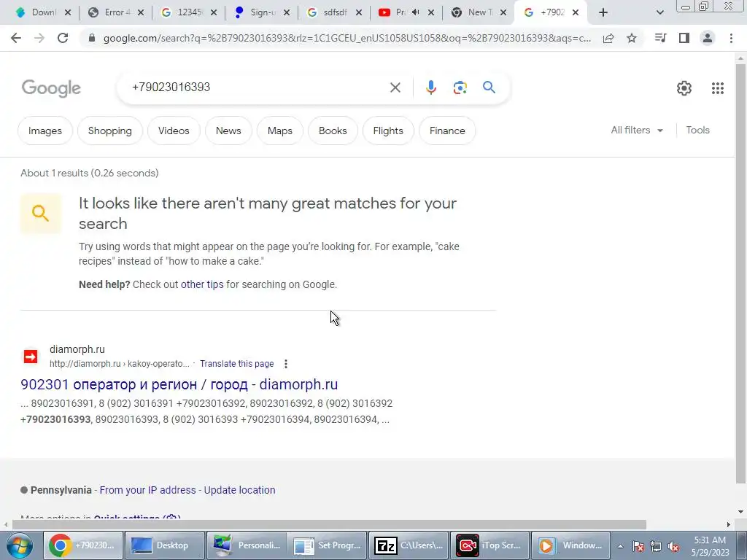Click the taskbar clock and date

(710, 546)
